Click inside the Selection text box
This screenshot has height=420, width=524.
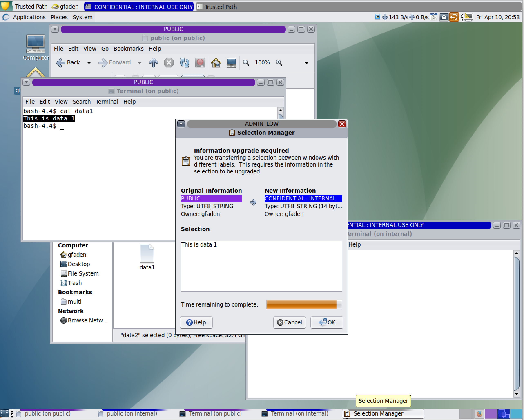tap(261, 266)
